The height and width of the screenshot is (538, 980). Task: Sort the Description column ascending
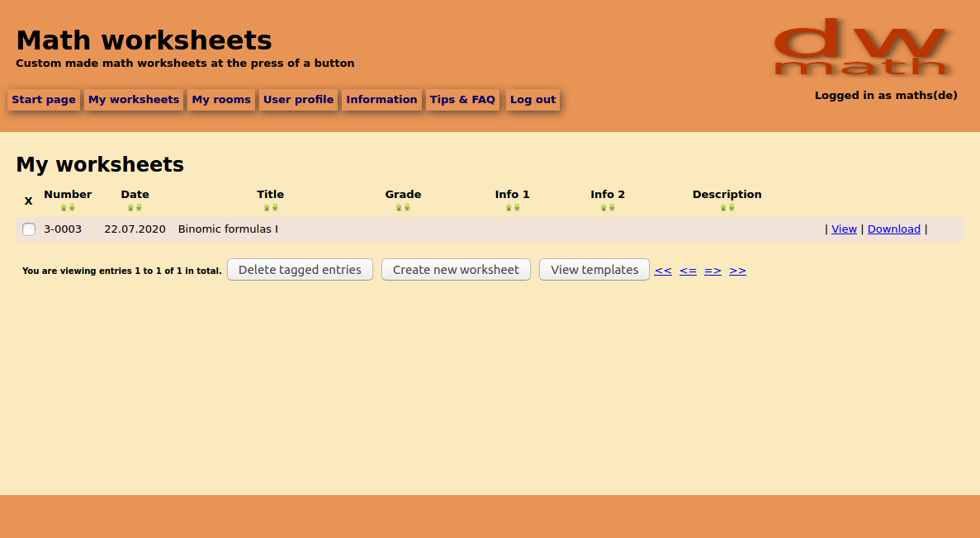coord(722,206)
